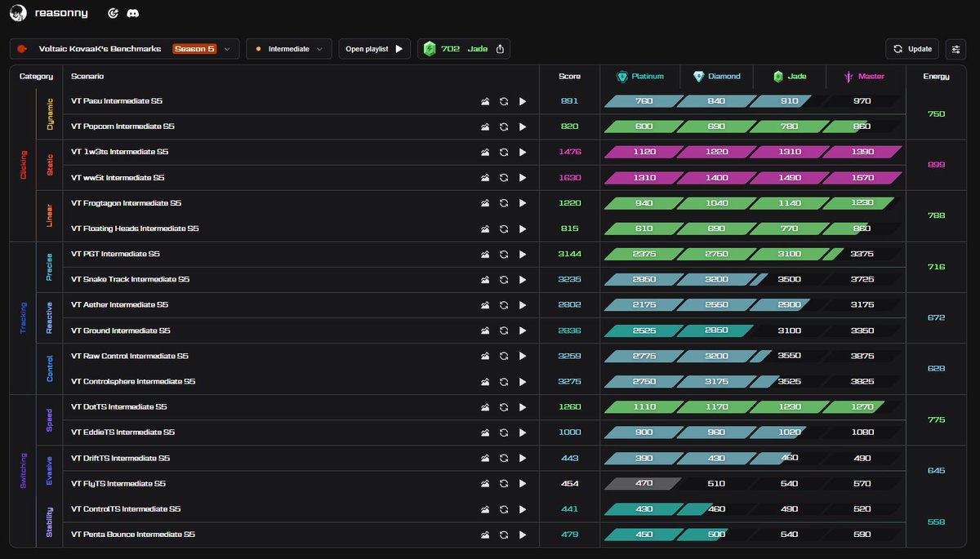Open chart for VT ControlTS Intermediate S5
The image size is (980, 559).
click(485, 508)
